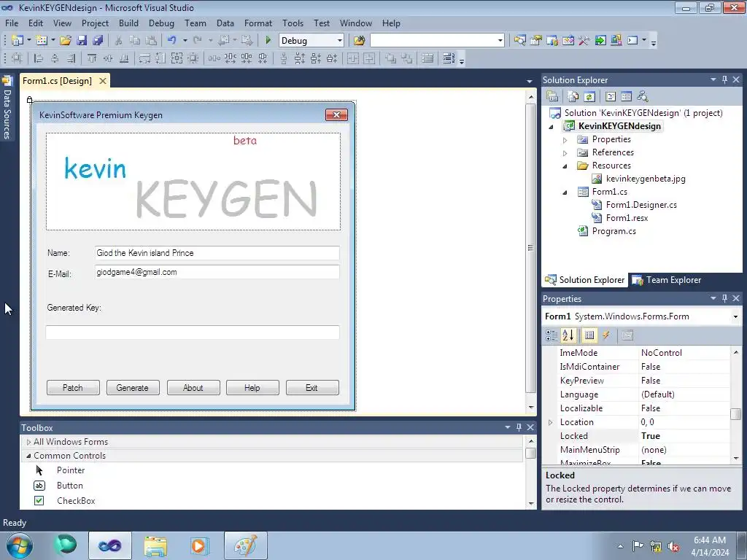Expand the References node in Solution Explorer

(565, 153)
